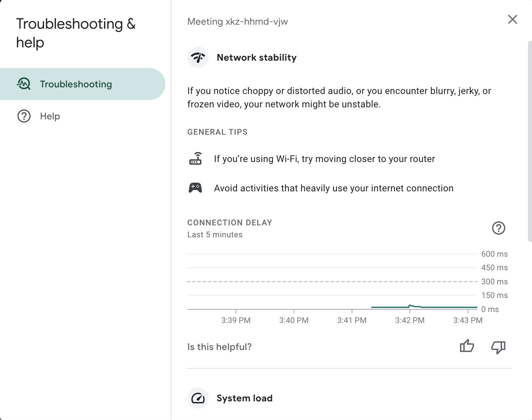Click the thumbs up feedback icon
This screenshot has width=532, height=420.
click(x=467, y=347)
